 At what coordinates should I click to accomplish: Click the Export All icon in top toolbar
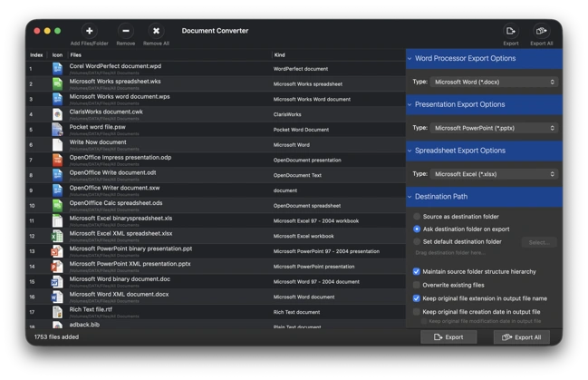[x=541, y=31]
